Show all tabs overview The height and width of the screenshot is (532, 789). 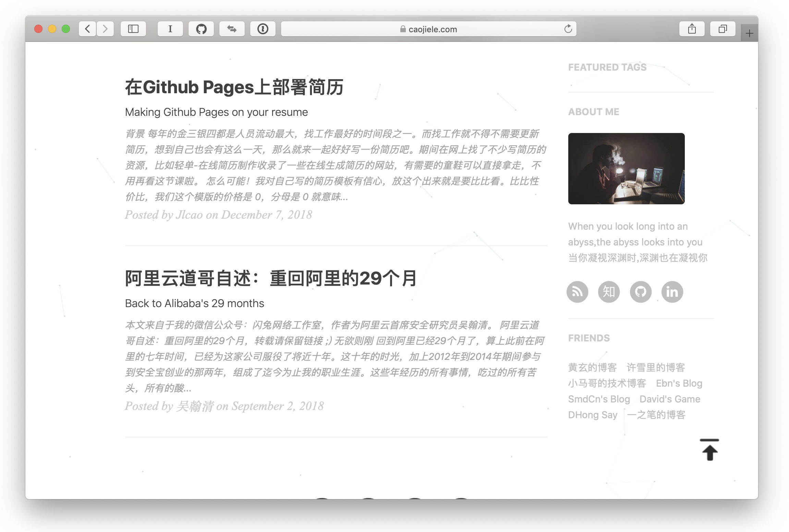[x=723, y=29]
